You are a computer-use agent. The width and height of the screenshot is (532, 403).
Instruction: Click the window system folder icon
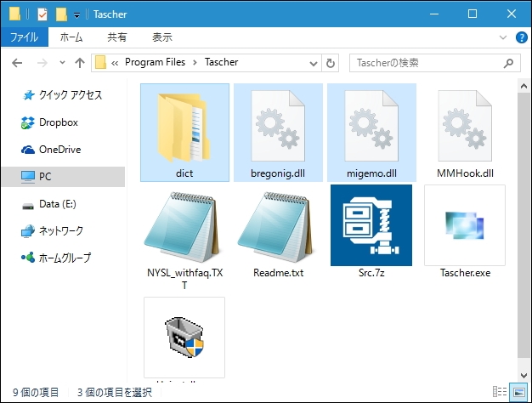click(x=14, y=14)
